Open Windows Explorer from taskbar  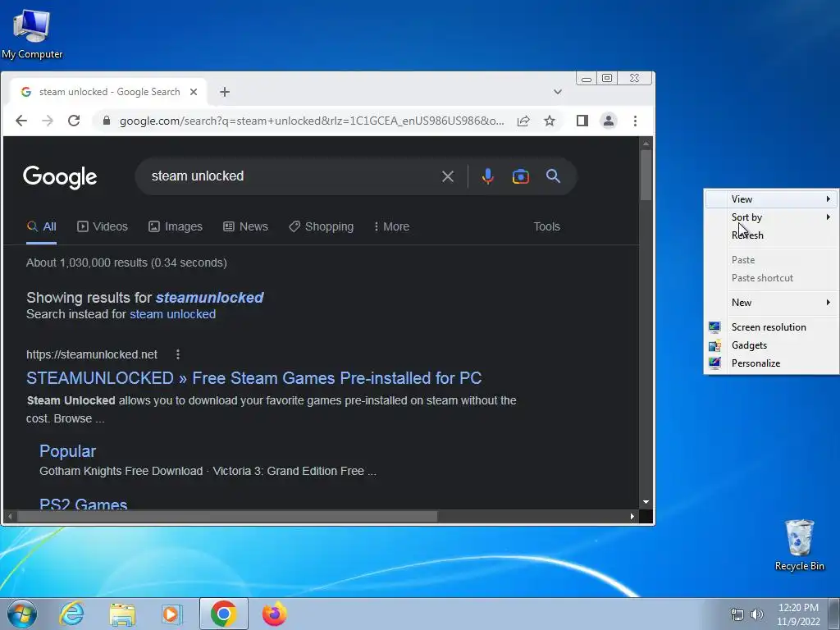click(122, 614)
